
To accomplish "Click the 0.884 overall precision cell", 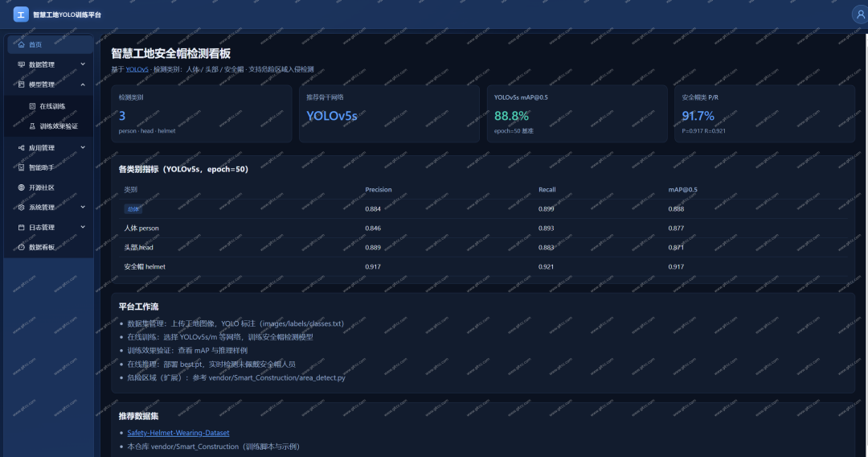I will (373, 209).
